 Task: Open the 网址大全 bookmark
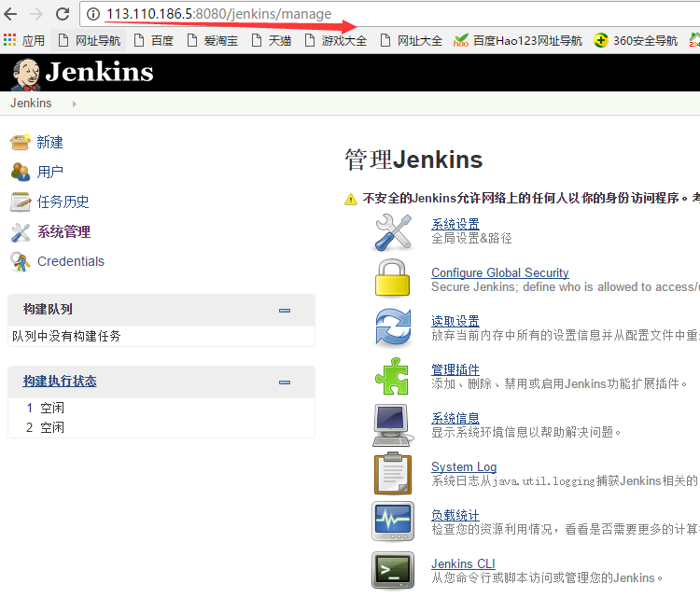click(x=412, y=41)
